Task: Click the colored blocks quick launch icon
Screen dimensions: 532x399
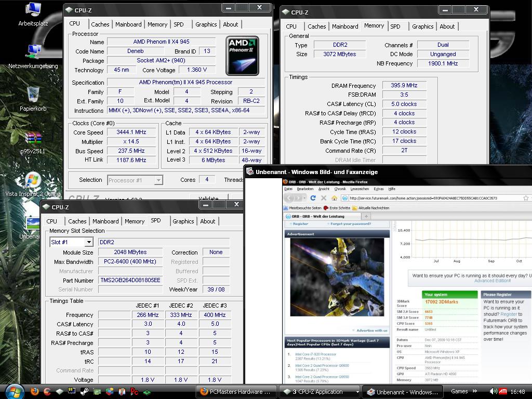Action: (x=109, y=392)
